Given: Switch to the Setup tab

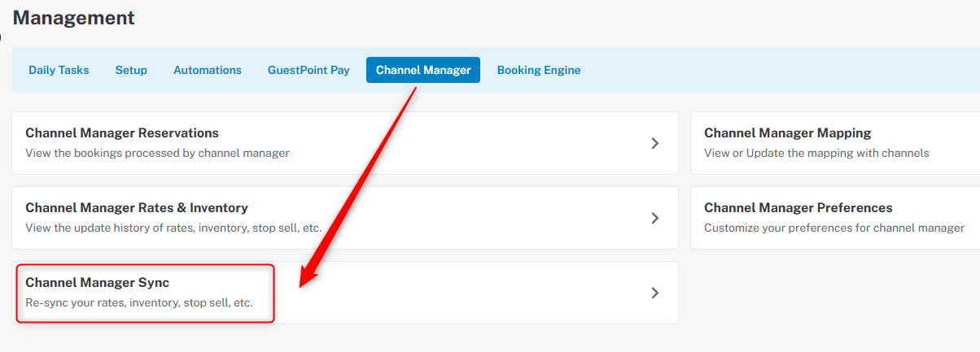Looking at the screenshot, I should [x=131, y=70].
